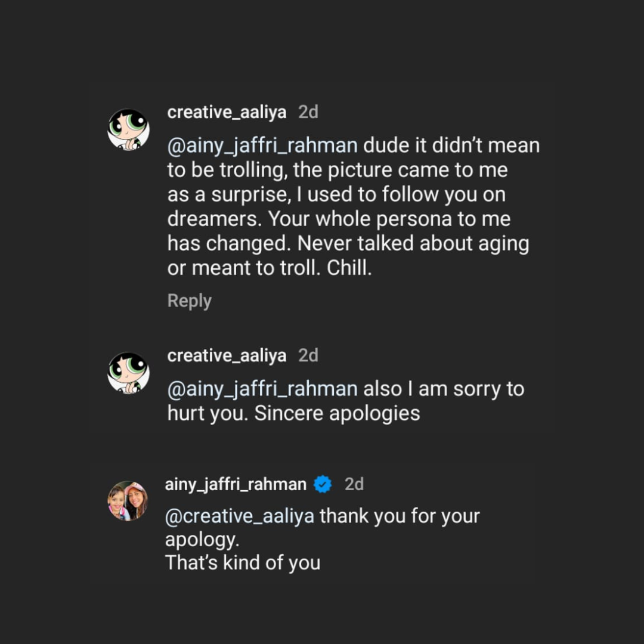Open the Buttercup avatar on the first comment
Viewport: 644px width, 644px height.
click(128, 129)
